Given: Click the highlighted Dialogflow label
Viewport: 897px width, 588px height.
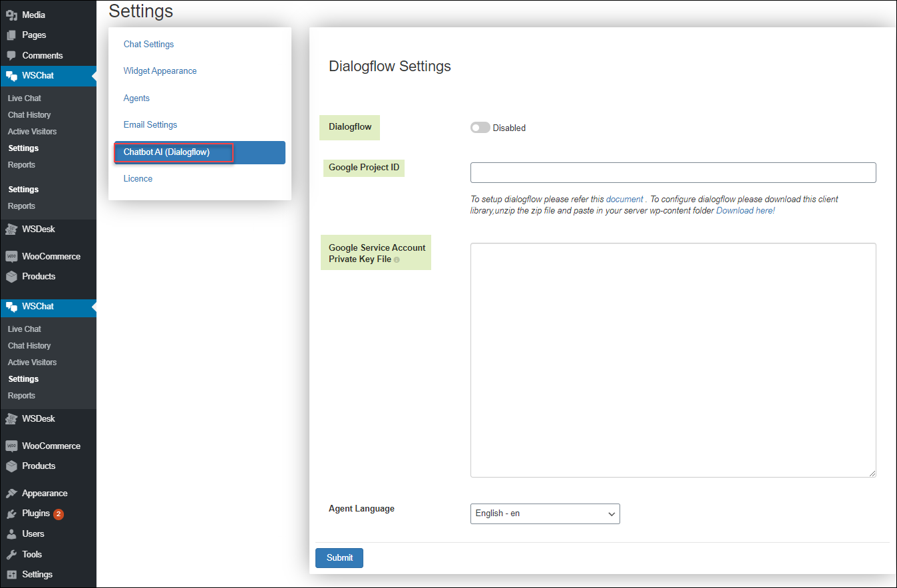Looking at the screenshot, I should click(350, 126).
